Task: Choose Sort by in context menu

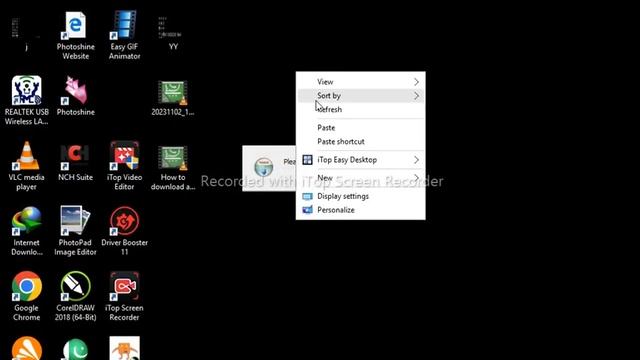Action: click(361, 96)
